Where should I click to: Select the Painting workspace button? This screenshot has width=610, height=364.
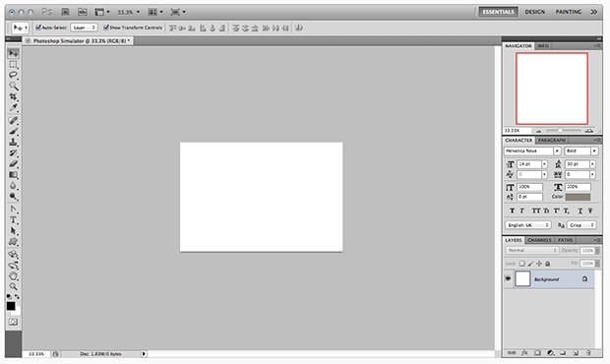pos(569,12)
